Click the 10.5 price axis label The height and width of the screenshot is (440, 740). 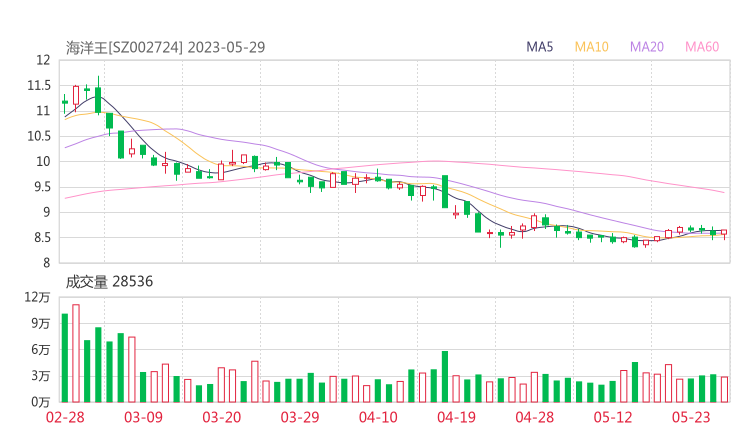(x=39, y=136)
